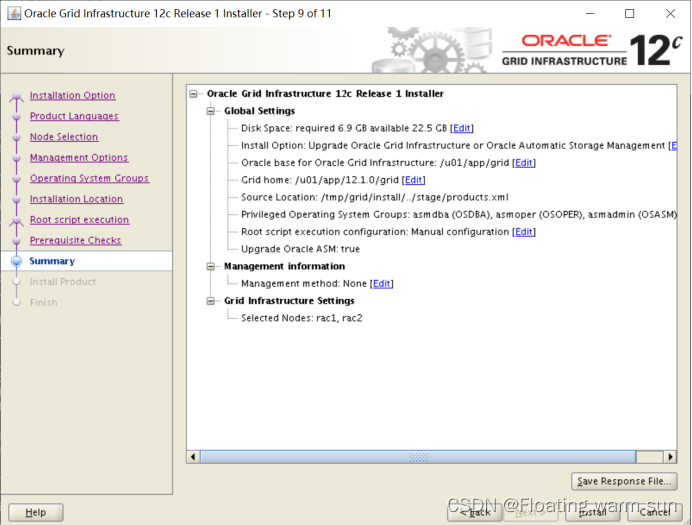The height and width of the screenshot is (525, 692).
Task: Select the current Summary step
Action: coord(52,261)
